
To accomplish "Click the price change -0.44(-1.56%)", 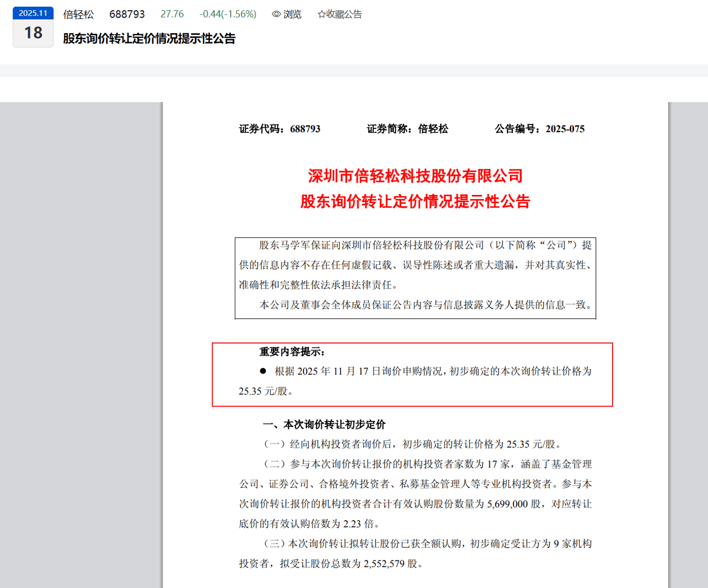I will (x=228, y=15).
